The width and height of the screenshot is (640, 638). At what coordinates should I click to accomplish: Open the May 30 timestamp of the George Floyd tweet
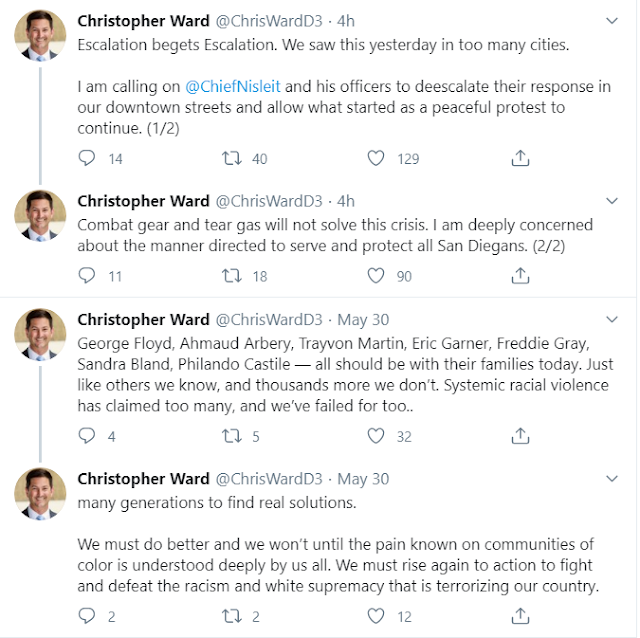click(363, 320)
